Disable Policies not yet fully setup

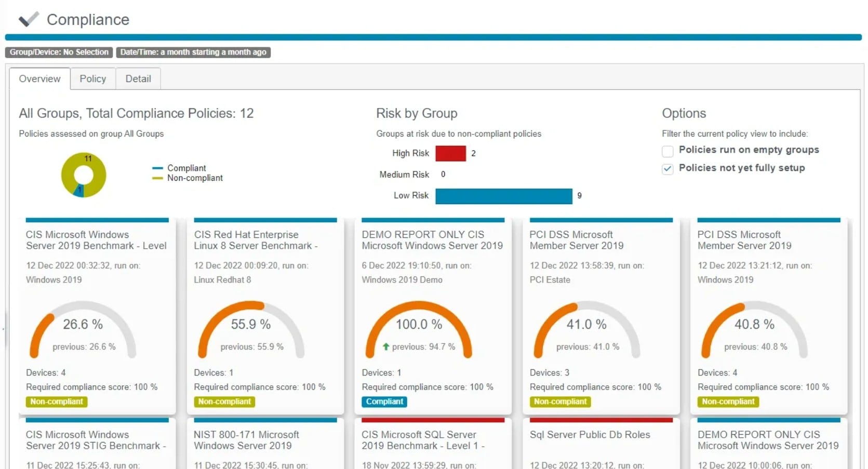(x=667, y=169)
